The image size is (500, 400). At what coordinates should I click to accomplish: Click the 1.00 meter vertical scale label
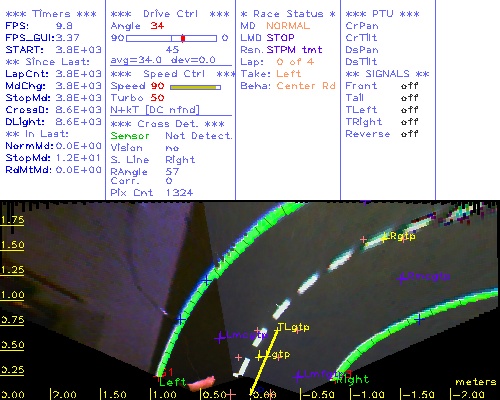tap(12, 295)
